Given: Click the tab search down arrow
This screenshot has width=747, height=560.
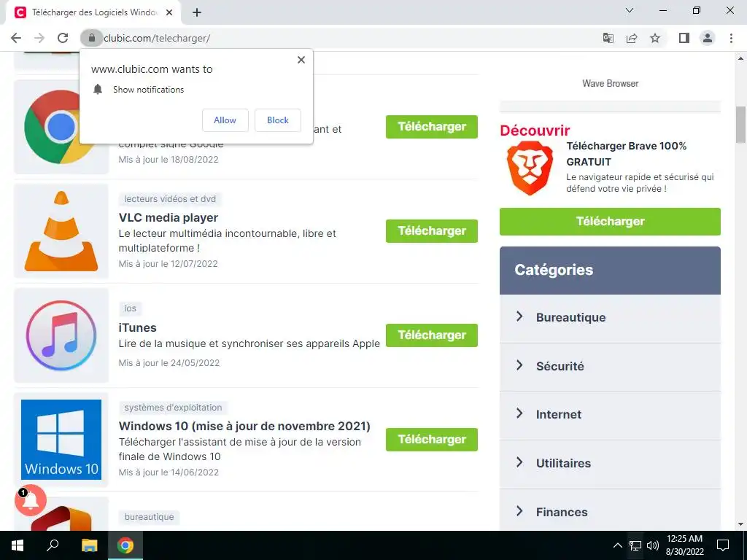Looking at the screenshot, I should (630, 10).
